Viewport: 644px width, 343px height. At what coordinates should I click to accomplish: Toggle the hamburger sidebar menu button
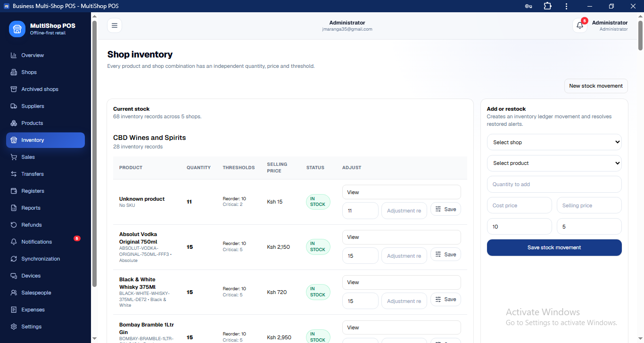click(x=115, y=25)
